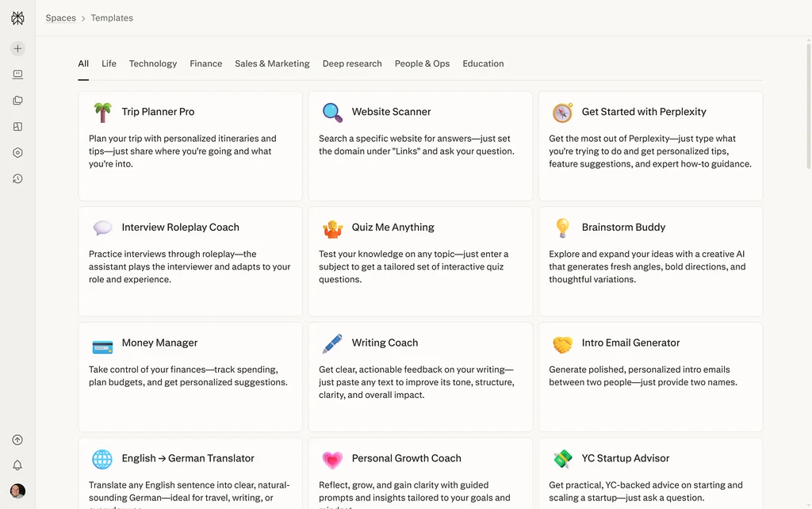This screenshot has width=812, height=509.
Task: Open the history clock sidebar icon
Action: pyautogui.click(x=17, y=178)
